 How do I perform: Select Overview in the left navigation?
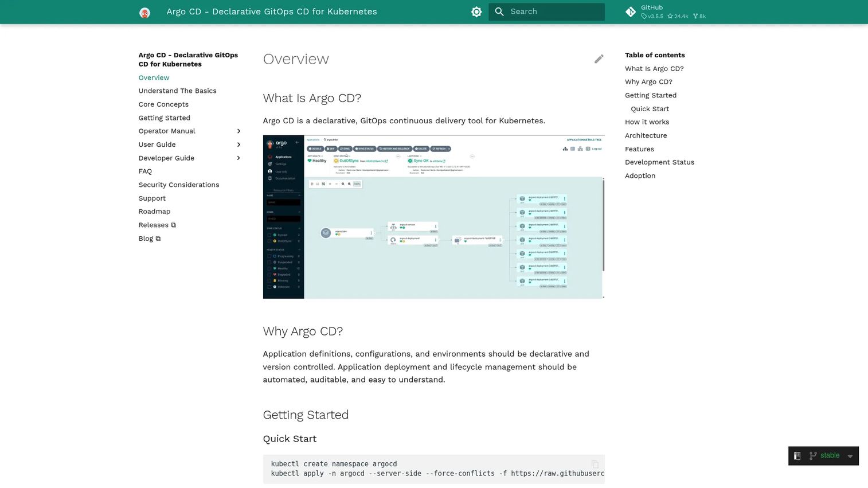(154, 78)
